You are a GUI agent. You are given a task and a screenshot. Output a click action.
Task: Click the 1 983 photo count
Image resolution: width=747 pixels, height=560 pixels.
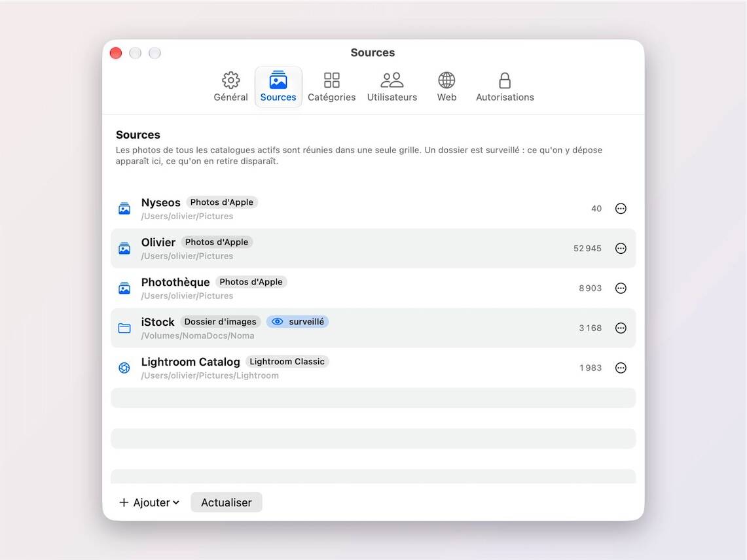591,368
